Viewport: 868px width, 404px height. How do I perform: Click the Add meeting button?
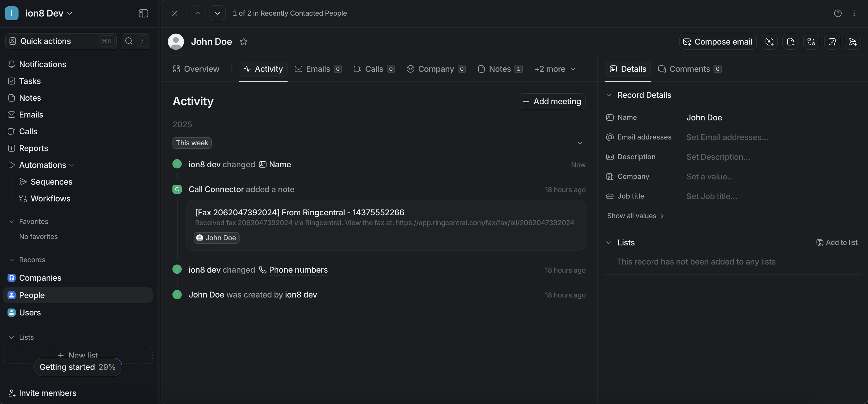(551, 101)
